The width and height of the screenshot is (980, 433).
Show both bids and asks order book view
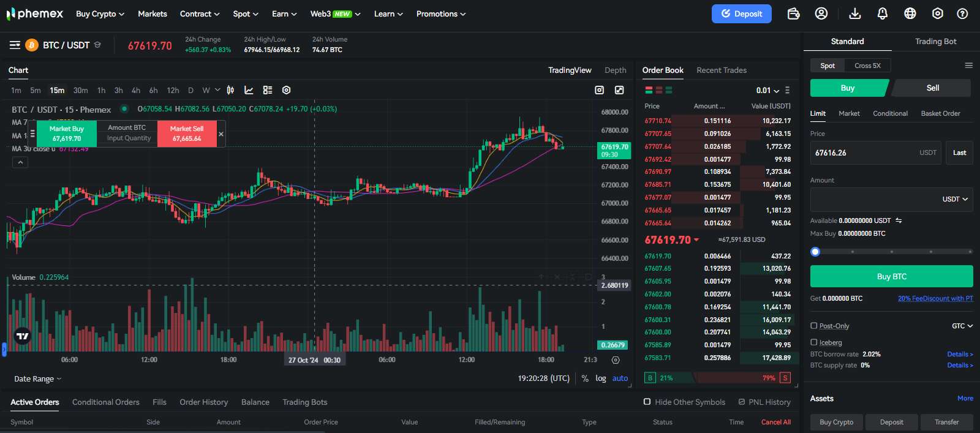click(649, 90)
